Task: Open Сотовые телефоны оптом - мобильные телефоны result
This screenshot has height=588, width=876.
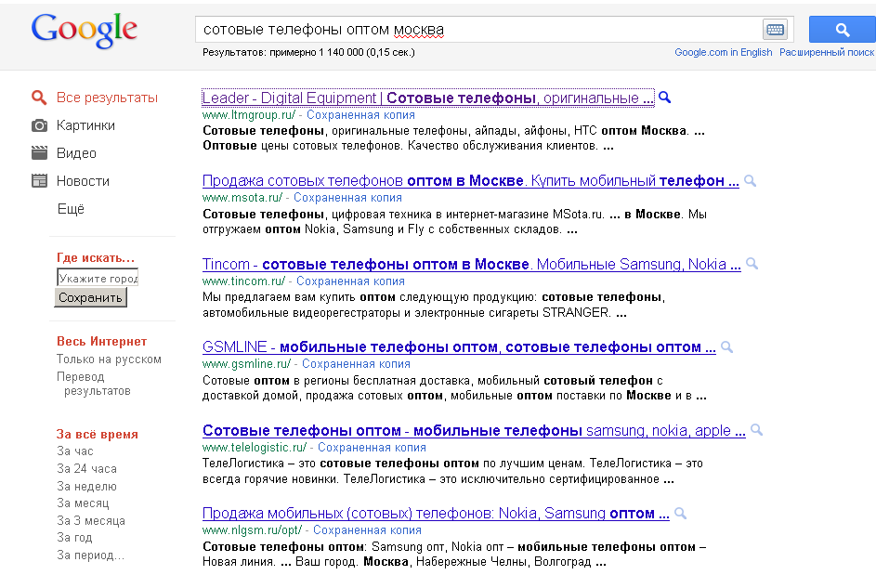Action: (474, 430)
